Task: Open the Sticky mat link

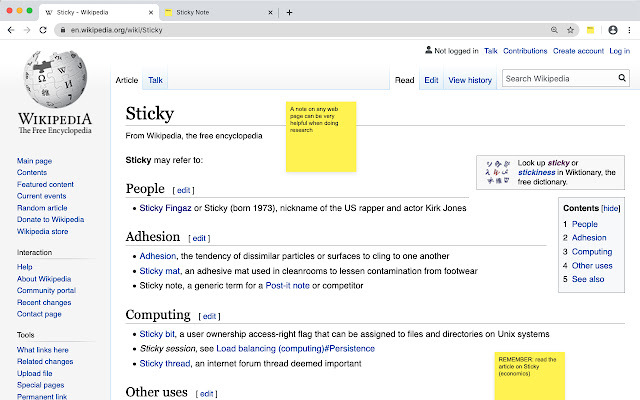Action: point(160,271)
